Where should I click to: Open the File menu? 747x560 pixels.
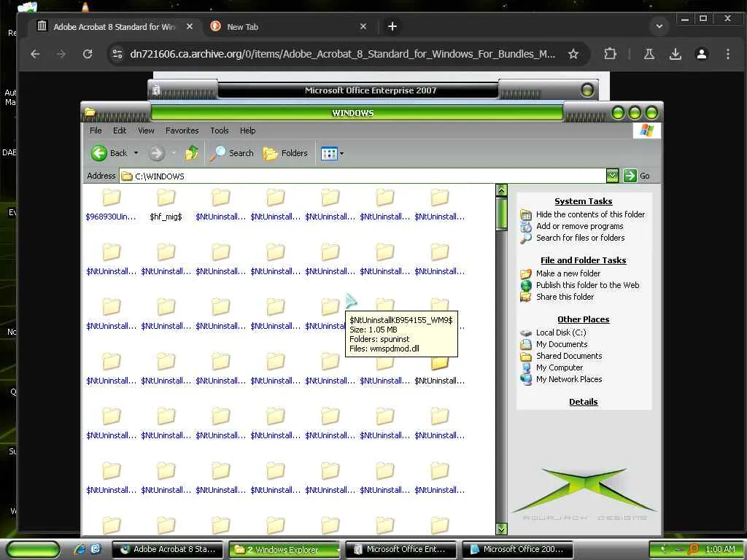pyautogui.click(x=96, y=131)
